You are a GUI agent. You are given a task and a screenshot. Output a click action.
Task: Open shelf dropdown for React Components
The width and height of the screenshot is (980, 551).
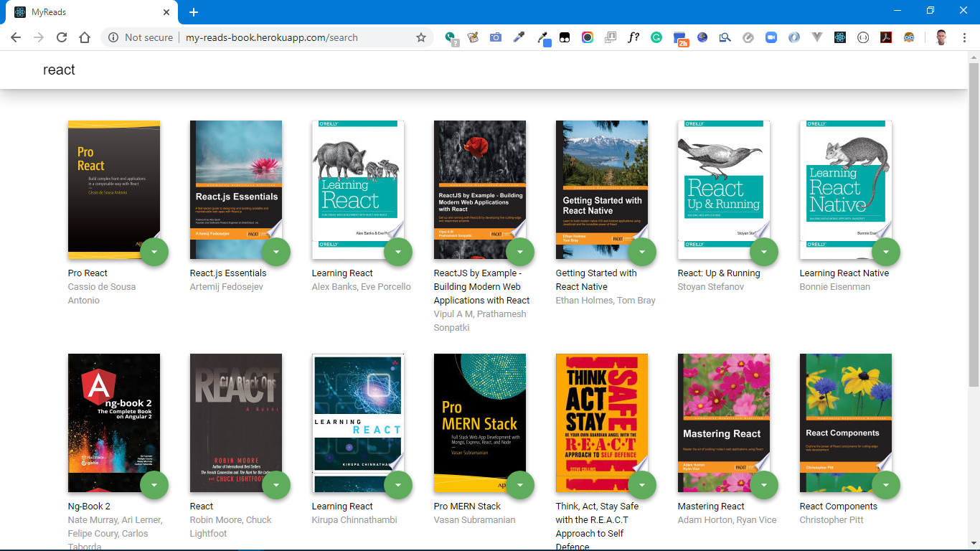pyautogui.click(x=886, y=485)
